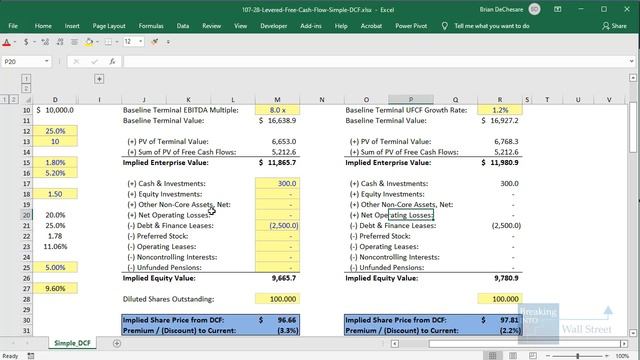Open the font size 12 dropdown
This screenshot has width=640, height=360.
[141, 41]
